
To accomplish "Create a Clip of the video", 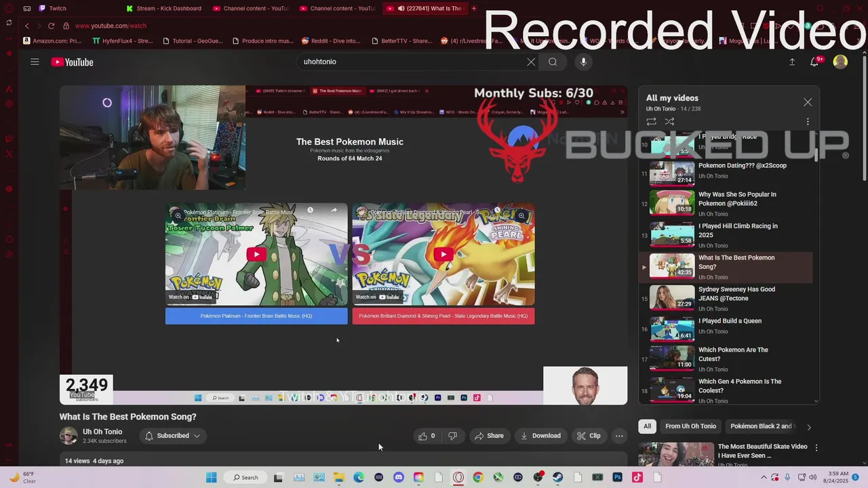I will (x=589, y=436).
